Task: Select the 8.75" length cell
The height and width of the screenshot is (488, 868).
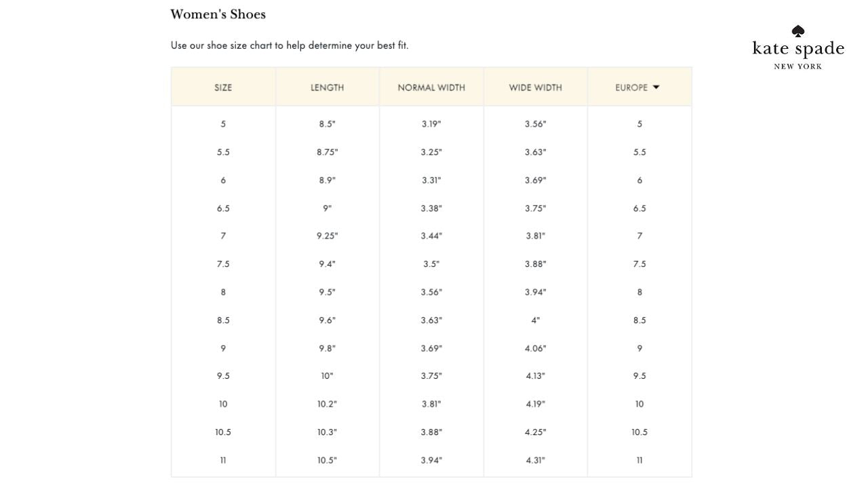Action: [328, 152]
